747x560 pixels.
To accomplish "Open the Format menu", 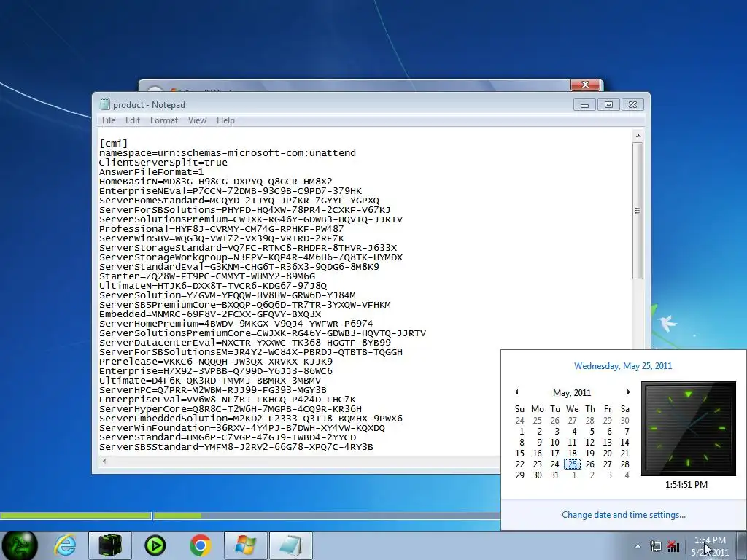I will (164, 120).
